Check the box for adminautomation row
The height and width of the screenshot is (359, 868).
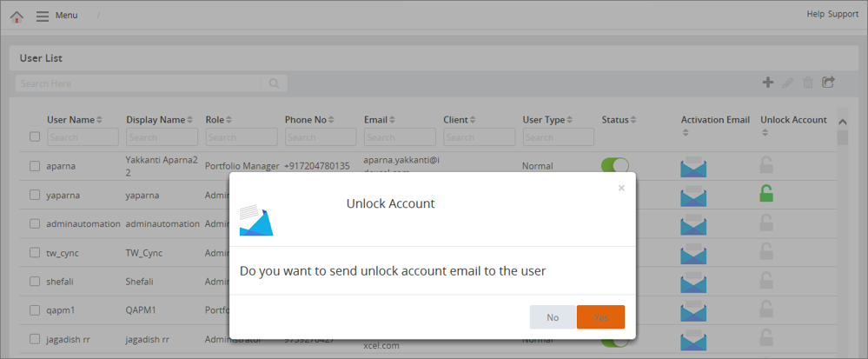(35, 223)
